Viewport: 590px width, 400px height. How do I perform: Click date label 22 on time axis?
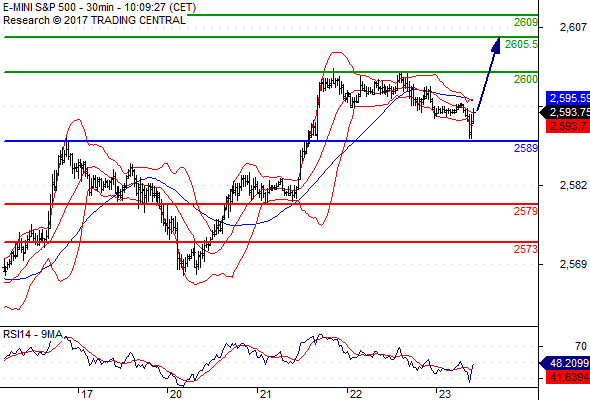click(356, 394)
